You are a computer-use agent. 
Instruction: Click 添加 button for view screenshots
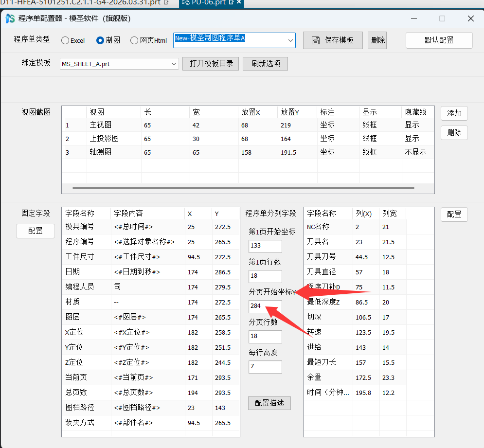tap(454, 113)
